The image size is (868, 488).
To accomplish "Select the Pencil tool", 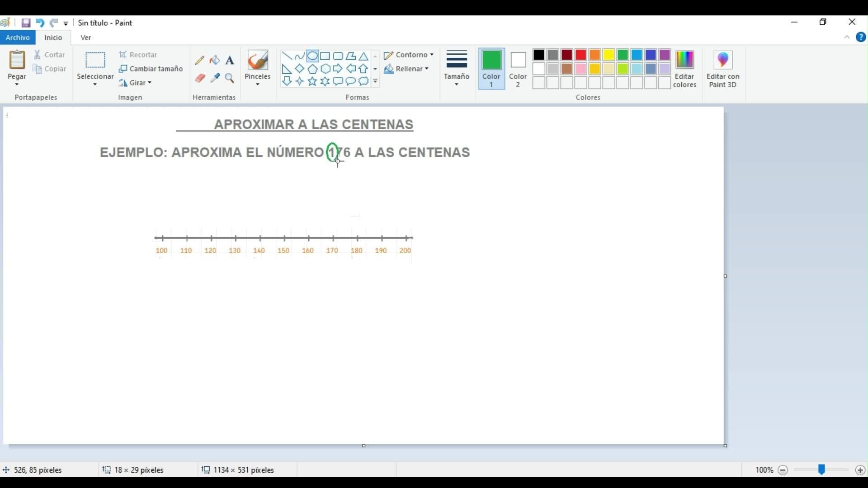I will [x=199, y=60].
